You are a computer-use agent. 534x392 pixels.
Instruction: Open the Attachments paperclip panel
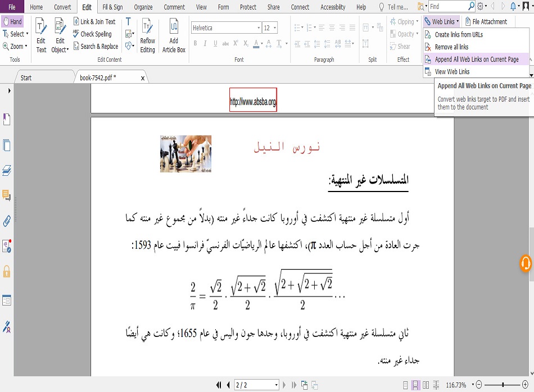tap(7, 220)
